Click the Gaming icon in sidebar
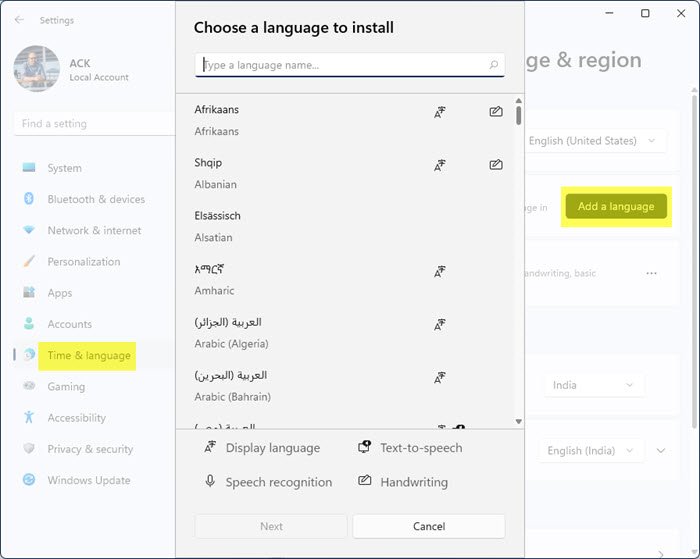The image size is (700, 559). 28,386
